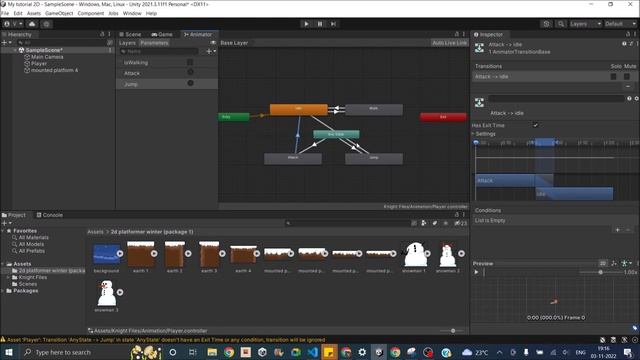Screen dimensions: 640x360
Task: Select the orange idle state node
Action: click(299, 109)
